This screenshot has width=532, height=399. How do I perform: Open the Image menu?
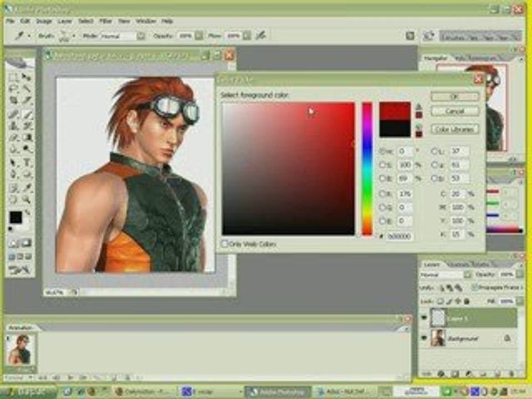tap(44, 21)
